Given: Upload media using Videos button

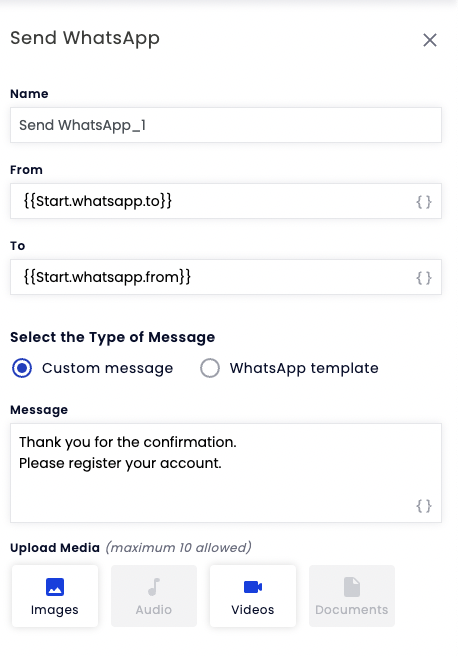Looking at the screenshot, I should pyautogui.click(x=253, y=596).
